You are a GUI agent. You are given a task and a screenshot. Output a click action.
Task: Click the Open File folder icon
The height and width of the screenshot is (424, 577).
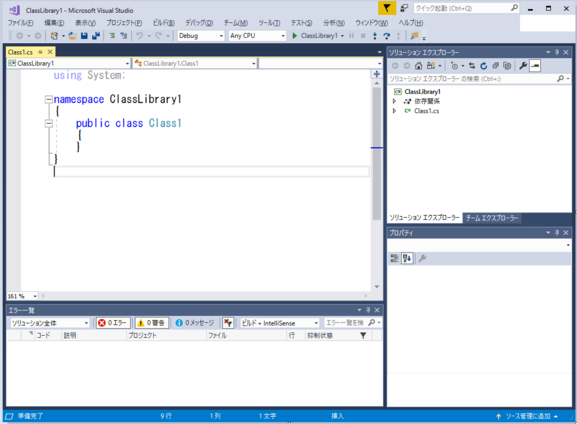[x=72, y=36]
